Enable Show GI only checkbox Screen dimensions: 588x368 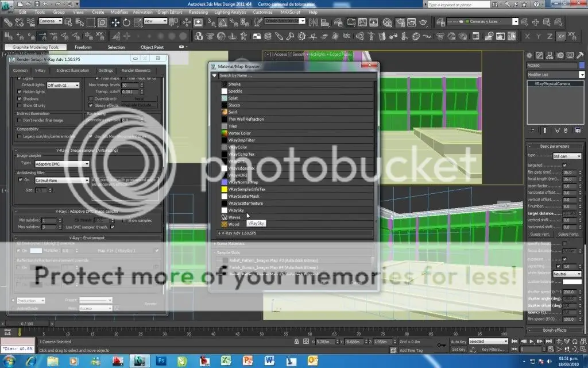(x=20, y=106)
